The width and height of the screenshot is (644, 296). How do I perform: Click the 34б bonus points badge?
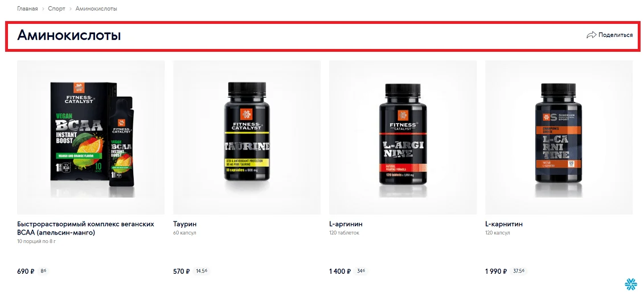pos(360,271)
